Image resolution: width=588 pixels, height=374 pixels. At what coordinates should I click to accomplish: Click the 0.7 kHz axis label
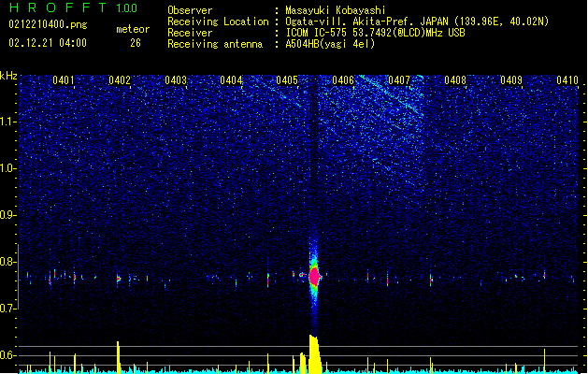[x=8, y=309]
